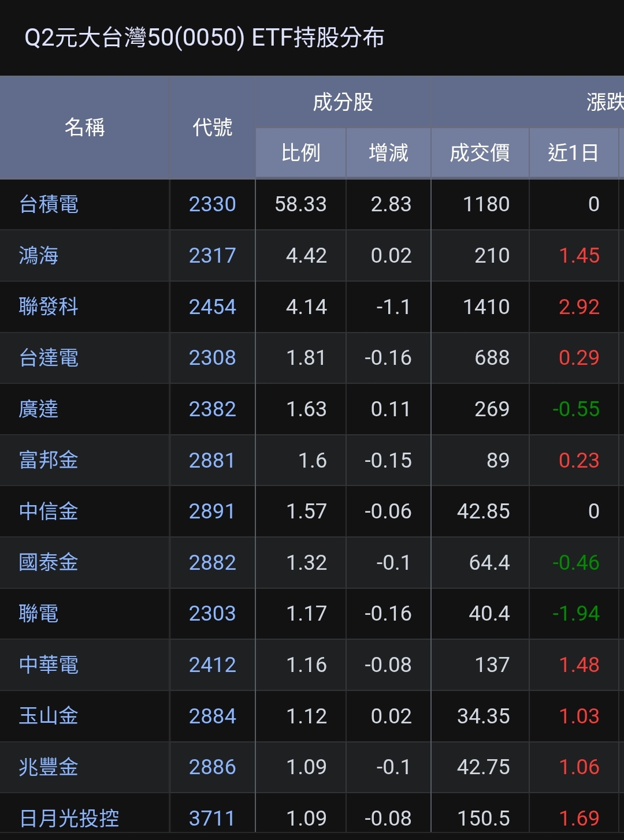
Task: Select stock code 2308
Action: click(212, 358)
